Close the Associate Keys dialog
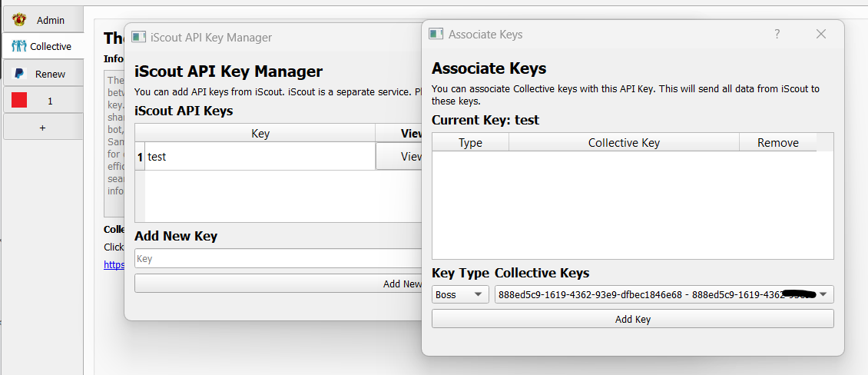This screenshot has width=868, height=375. point(820,35)
